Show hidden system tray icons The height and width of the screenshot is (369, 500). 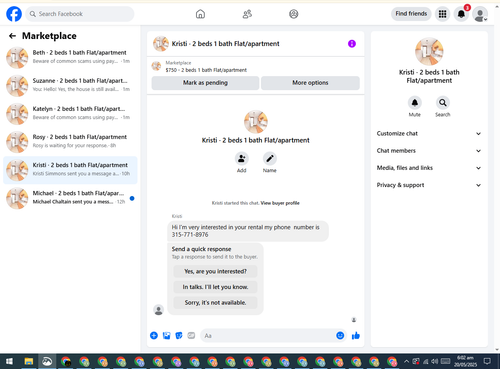[x=406, y=361]
